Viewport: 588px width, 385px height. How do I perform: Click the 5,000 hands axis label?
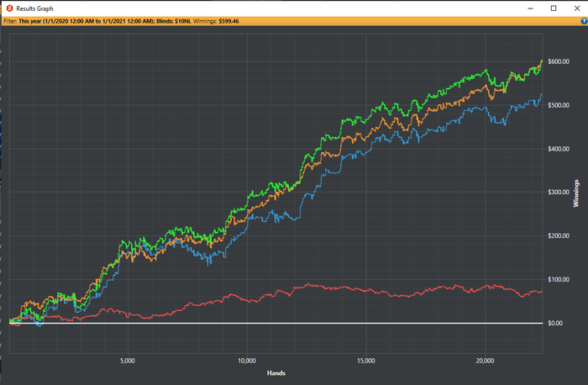tap(128, 361)
